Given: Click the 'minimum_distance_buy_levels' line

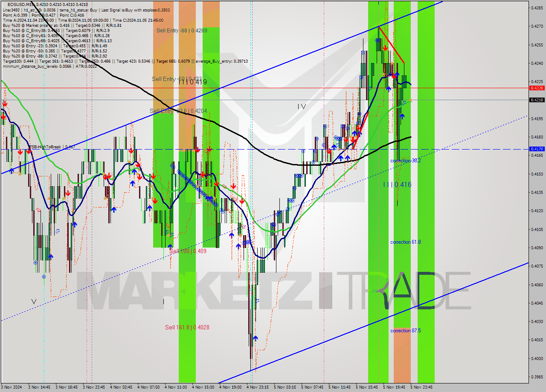Looking at the screenshot, I should (x=50, y=66).
